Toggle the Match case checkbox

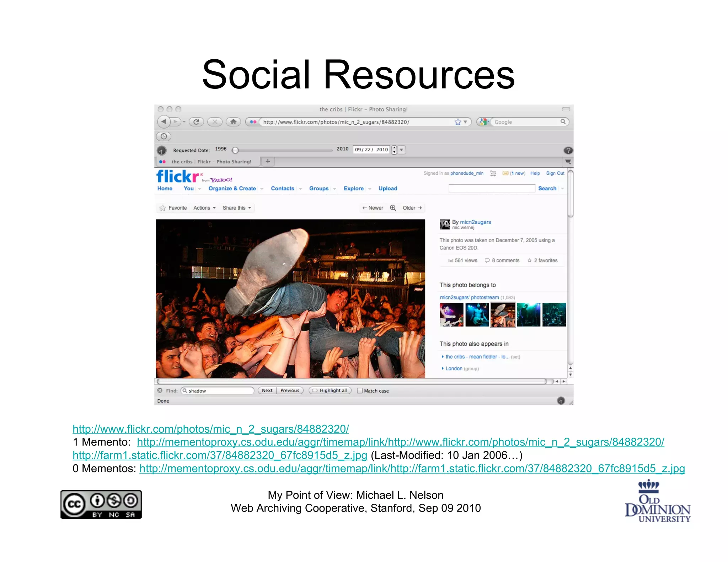pyautogui.click(x=360, y=391)
